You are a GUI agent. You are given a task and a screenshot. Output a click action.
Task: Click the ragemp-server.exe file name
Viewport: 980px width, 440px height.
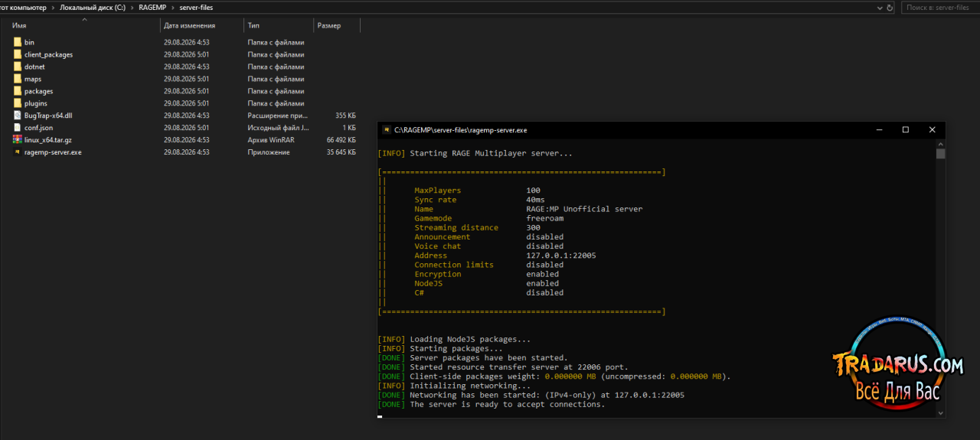click(x=53, y=152)
